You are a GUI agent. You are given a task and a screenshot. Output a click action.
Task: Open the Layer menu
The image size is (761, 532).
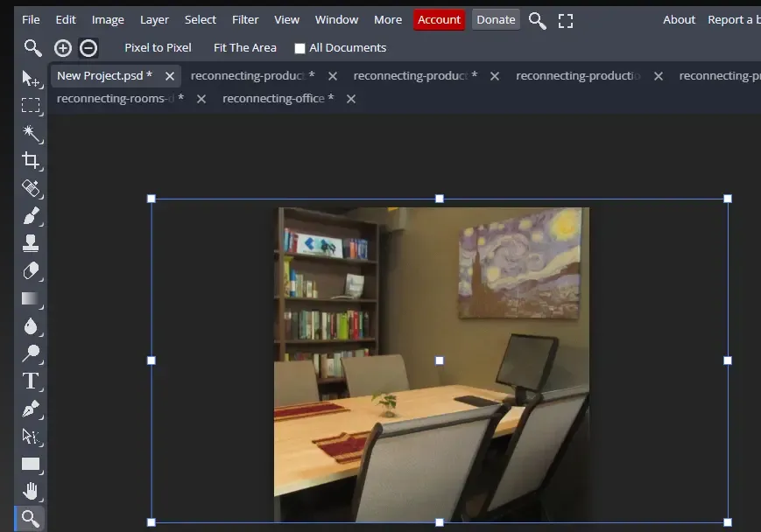click(x=155, y=19)
